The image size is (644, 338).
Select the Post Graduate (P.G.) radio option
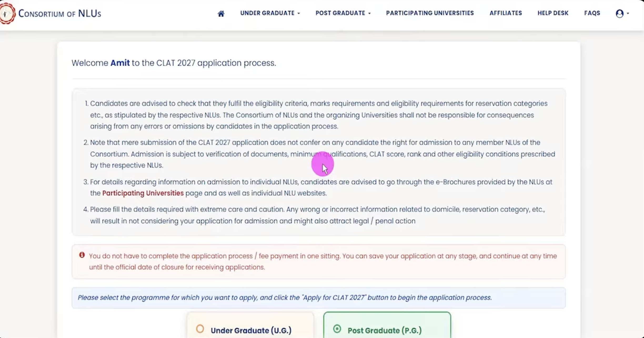click(x=337, y=329)
